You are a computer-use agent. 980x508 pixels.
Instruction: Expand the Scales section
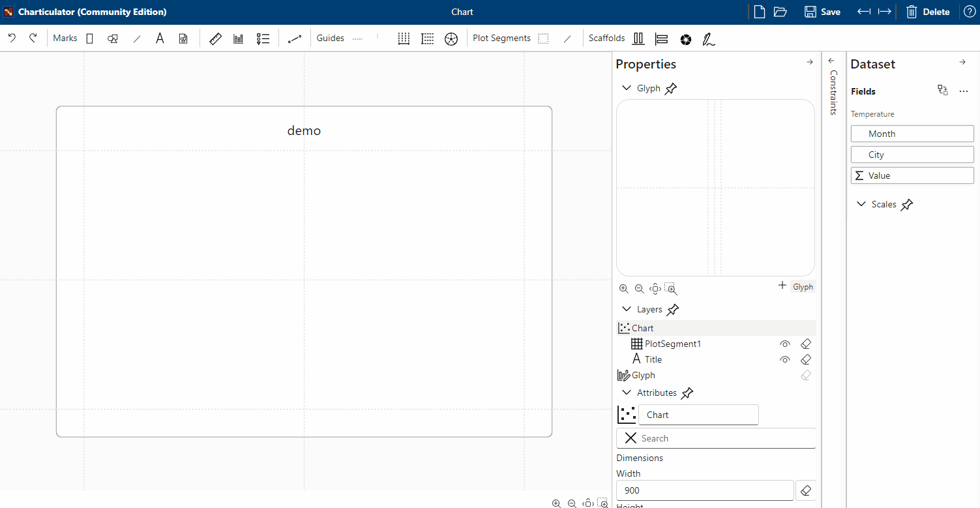click(x=861, y=204)
